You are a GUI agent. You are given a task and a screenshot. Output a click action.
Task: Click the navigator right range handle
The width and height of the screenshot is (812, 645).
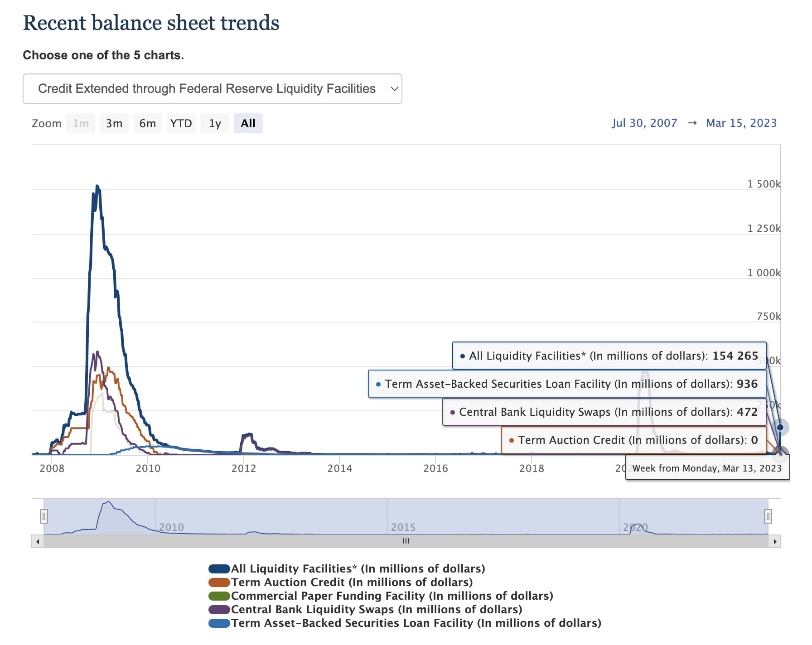pyautogui.click(x=768, y=516)
